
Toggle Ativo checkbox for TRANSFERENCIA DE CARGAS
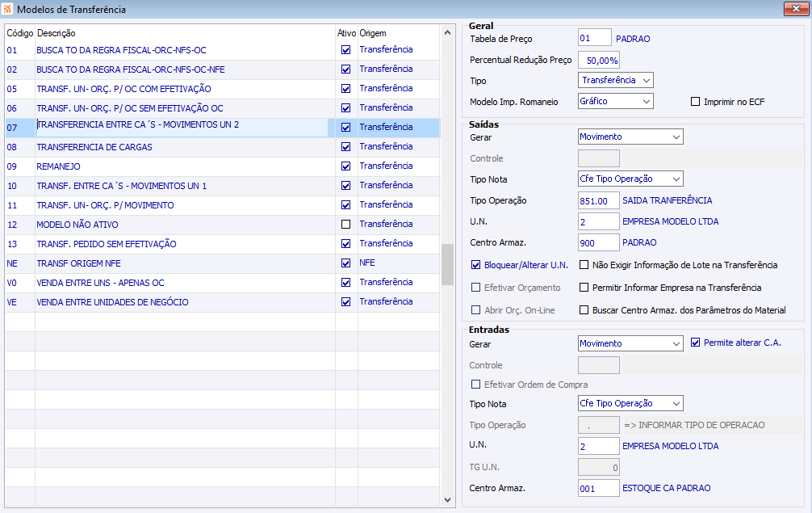click(x=346, y=147)
